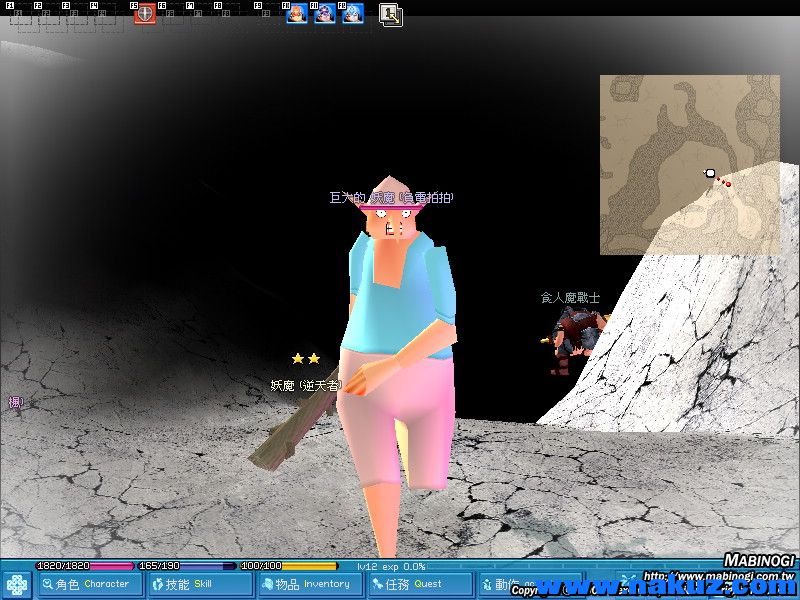Open the 技能 Skill window

point(201,584)
